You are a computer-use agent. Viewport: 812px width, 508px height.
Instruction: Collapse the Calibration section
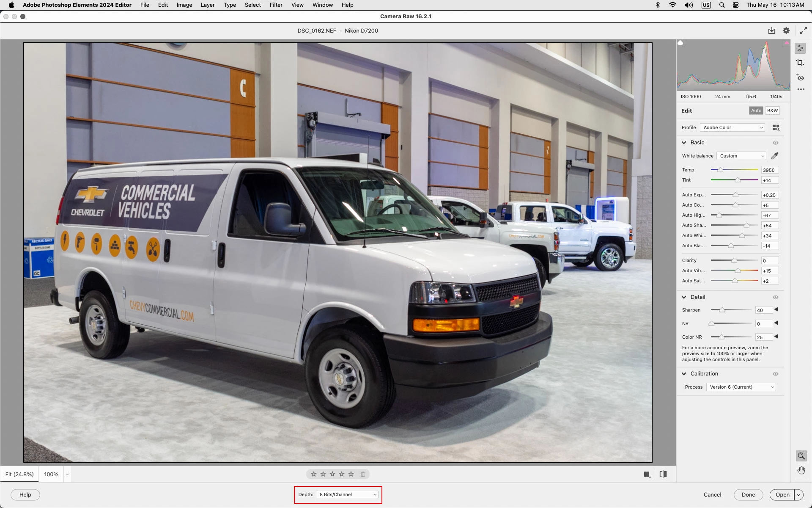pos(684,374)
